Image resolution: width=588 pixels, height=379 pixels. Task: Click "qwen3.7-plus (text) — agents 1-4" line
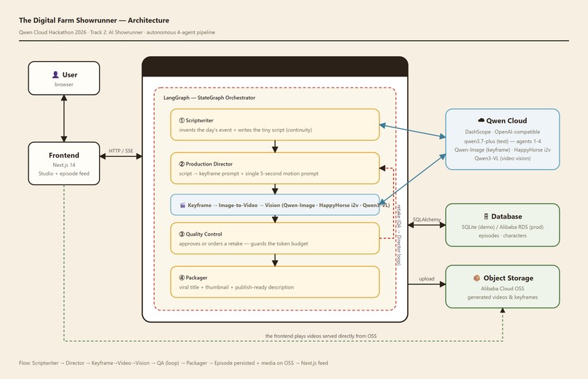[x=503, y=141]
